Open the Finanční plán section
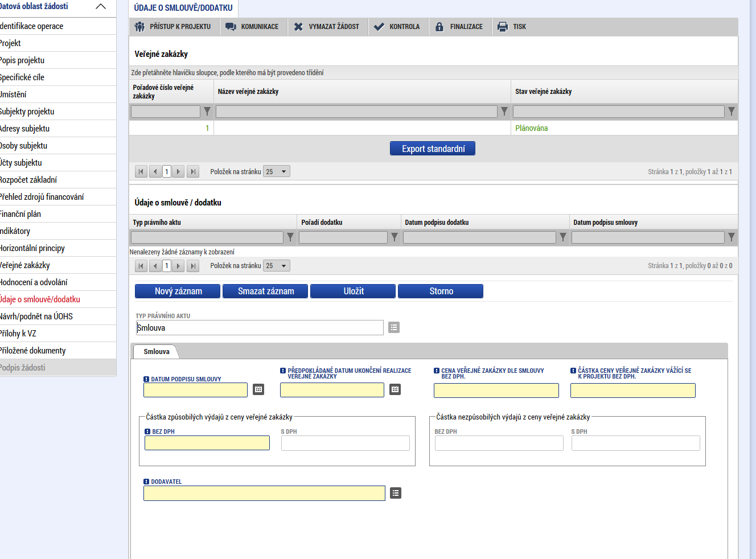This screenshot has width=756, height=559. tap(57, 214)
